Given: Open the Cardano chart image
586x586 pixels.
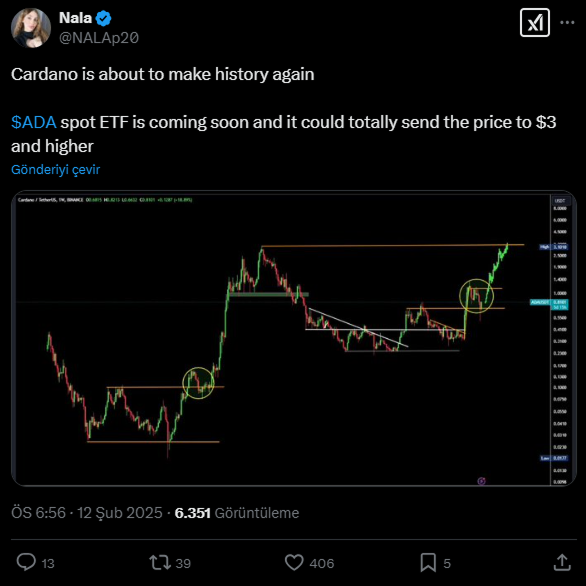Looking at the screenshot, I should (294, 338).
